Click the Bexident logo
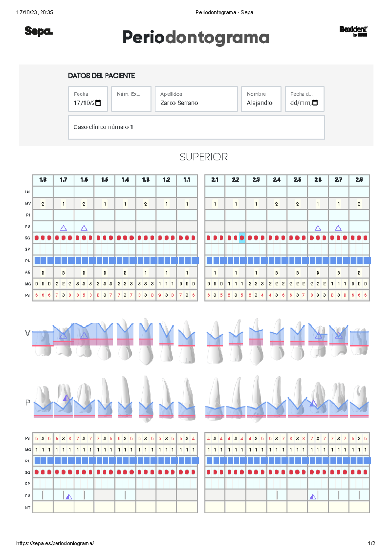The width and height of the screenshot is (392, 555). [354, 32]
